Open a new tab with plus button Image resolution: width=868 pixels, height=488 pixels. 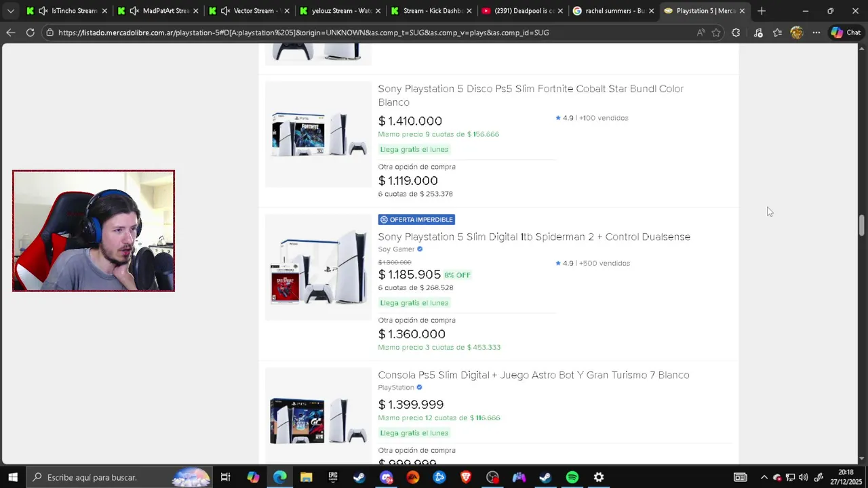762,11
